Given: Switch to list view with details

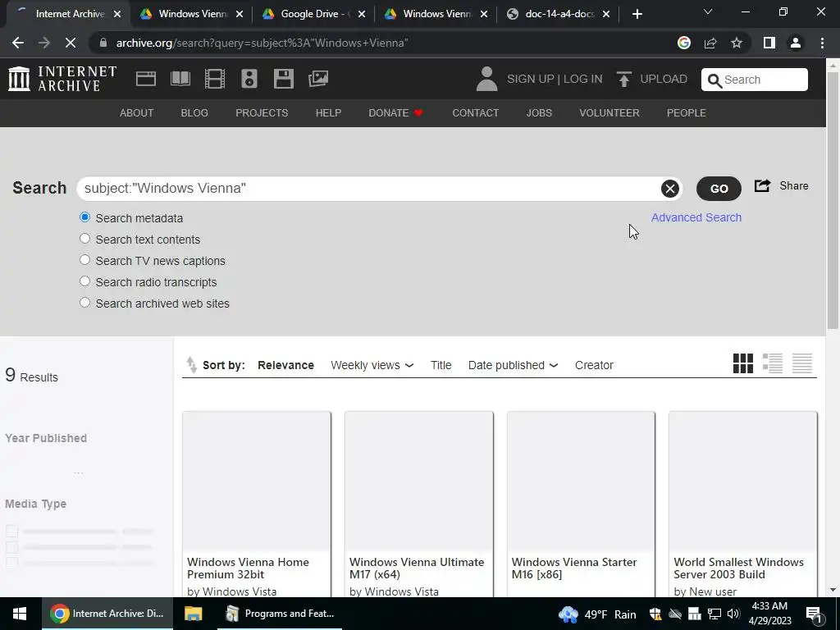Looking at the screenshot, I should (773, 363).
